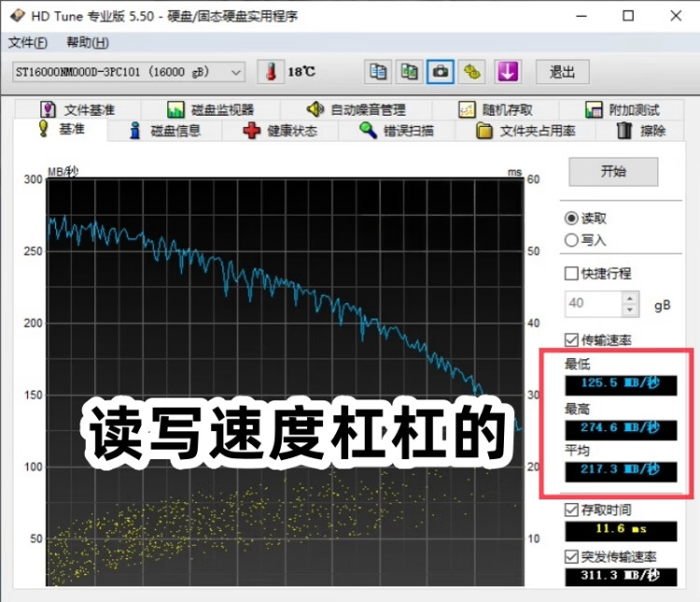Image resolution: width=700 pixels, height=602 pixels.
Task: Click the 125.5 MB/秒 minimum value
Action: pos(621,384)
